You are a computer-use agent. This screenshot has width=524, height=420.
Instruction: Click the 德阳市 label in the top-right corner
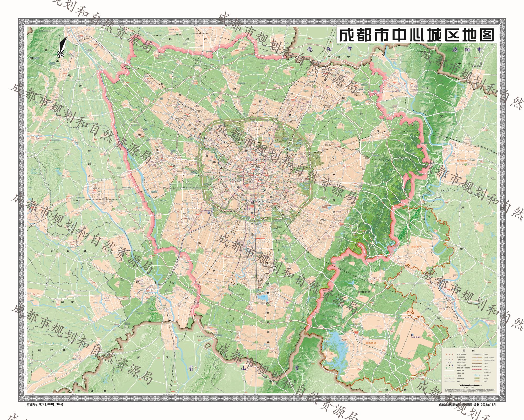467,50
